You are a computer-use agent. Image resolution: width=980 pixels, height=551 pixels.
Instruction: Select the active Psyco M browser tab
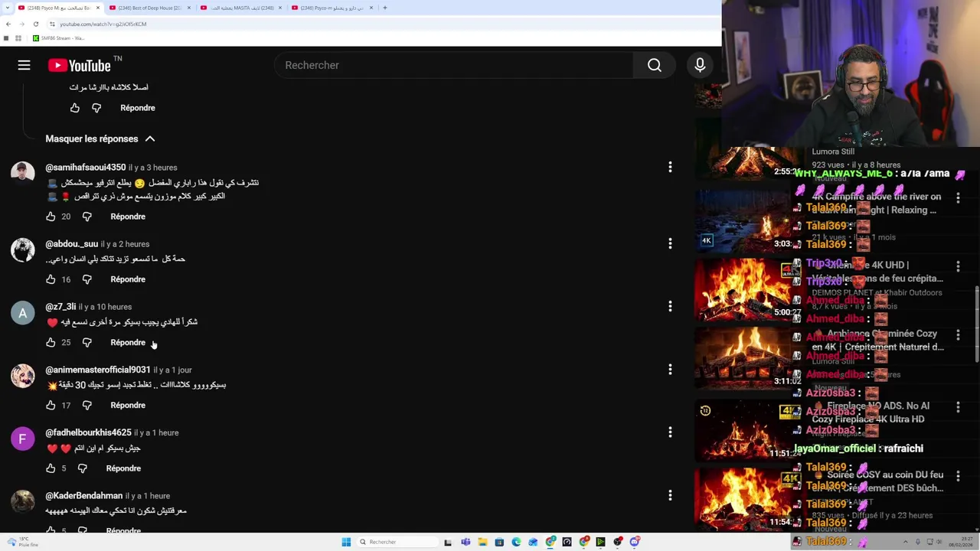[58, 8]
